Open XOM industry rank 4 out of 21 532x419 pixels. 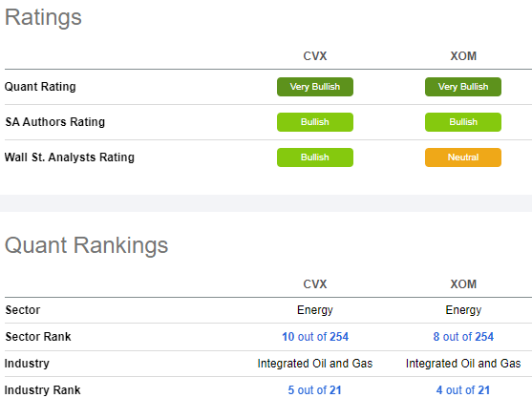coord(463,390)
